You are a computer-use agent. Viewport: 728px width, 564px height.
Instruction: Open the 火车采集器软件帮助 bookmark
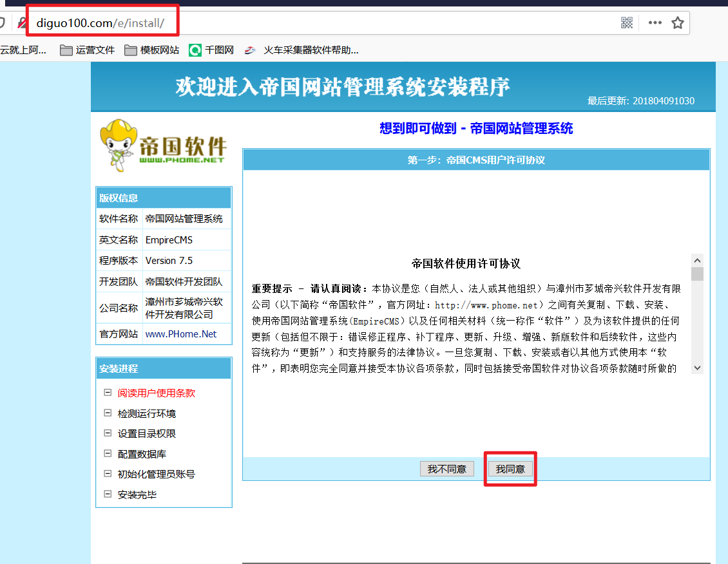(302, 50)
